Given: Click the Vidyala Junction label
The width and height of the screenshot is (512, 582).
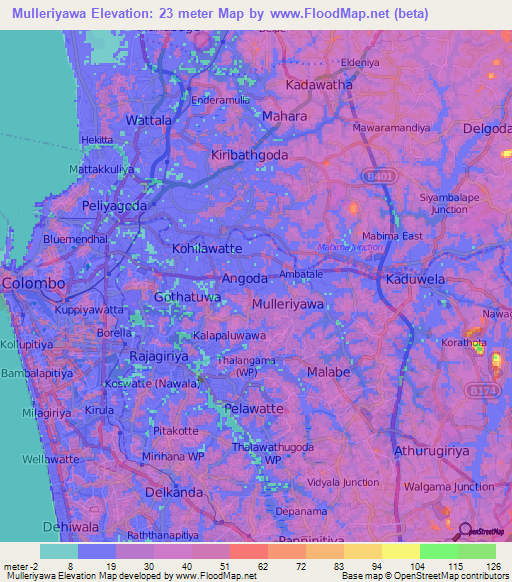Looking at the screenshot, I should tap(343, 482).
